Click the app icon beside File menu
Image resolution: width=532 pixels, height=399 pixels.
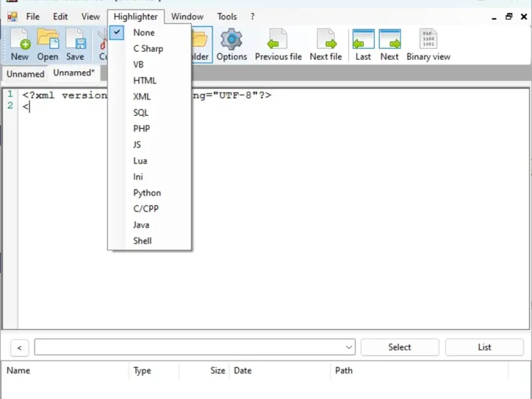(x=12, y=16)
